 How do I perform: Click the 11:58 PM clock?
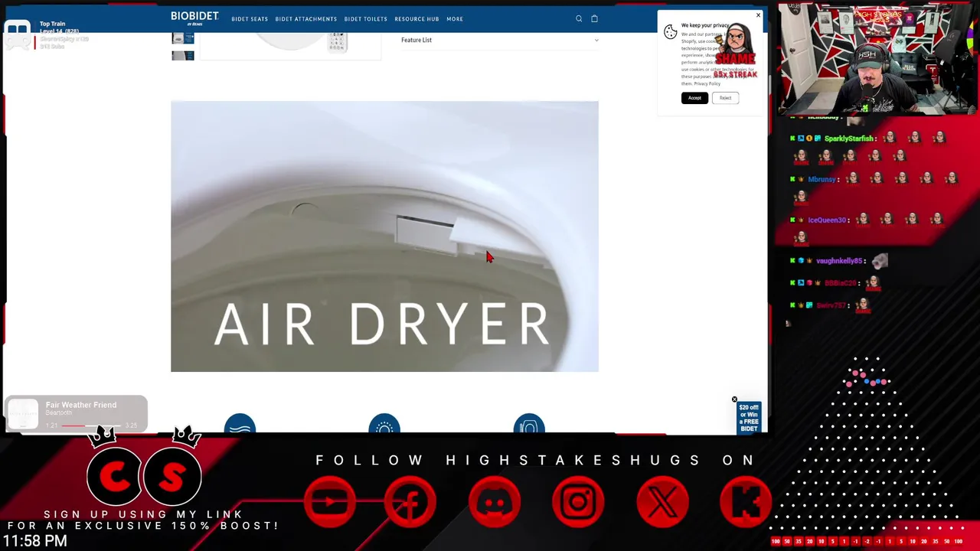pos(34,540)
